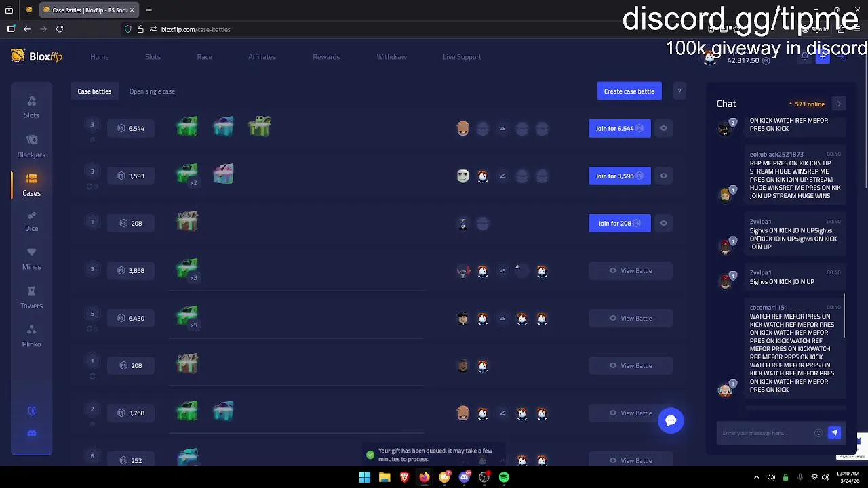View Battle for the 252 row

(631, 460)
